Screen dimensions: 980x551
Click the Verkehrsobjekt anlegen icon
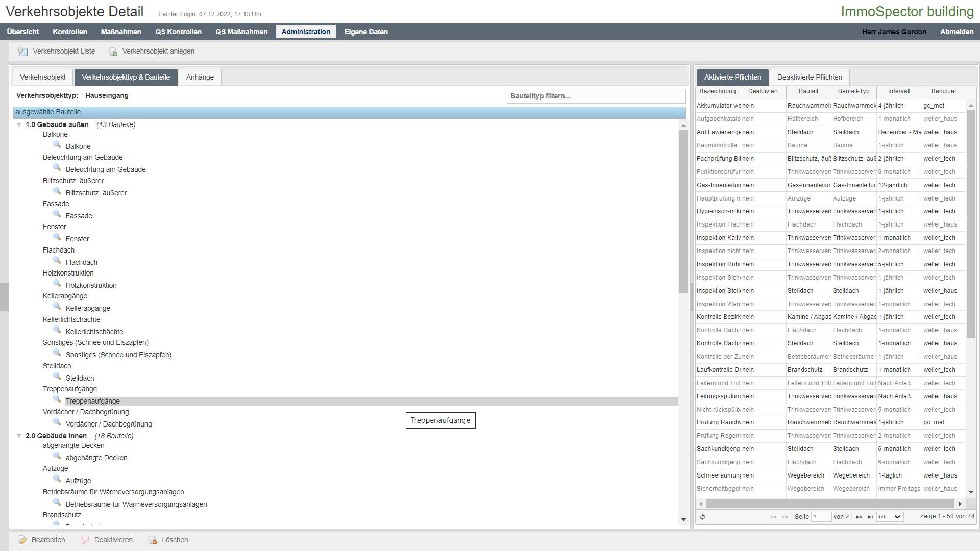[113, 52]
